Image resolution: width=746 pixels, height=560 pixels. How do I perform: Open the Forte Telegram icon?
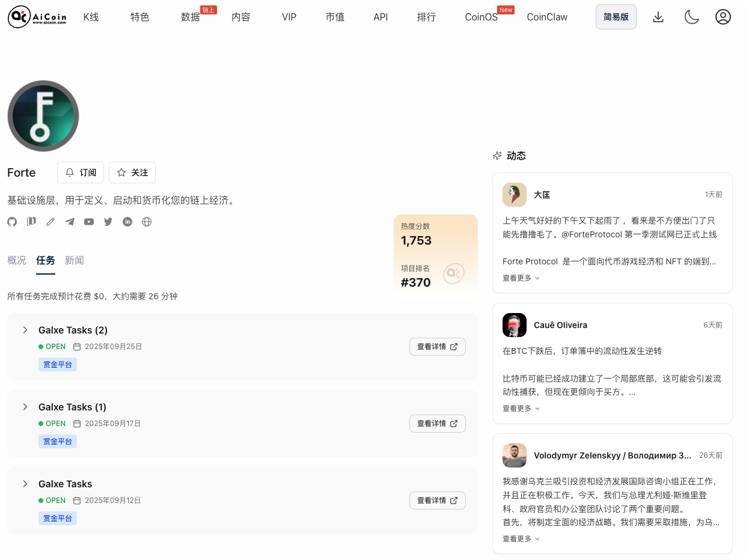click(70, 222)
